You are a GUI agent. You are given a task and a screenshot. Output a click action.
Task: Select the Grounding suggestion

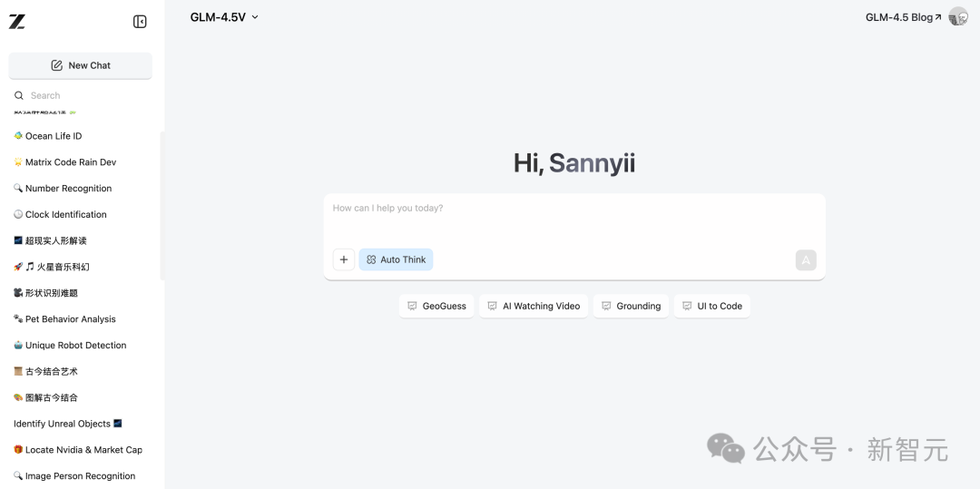click(631, 306)
